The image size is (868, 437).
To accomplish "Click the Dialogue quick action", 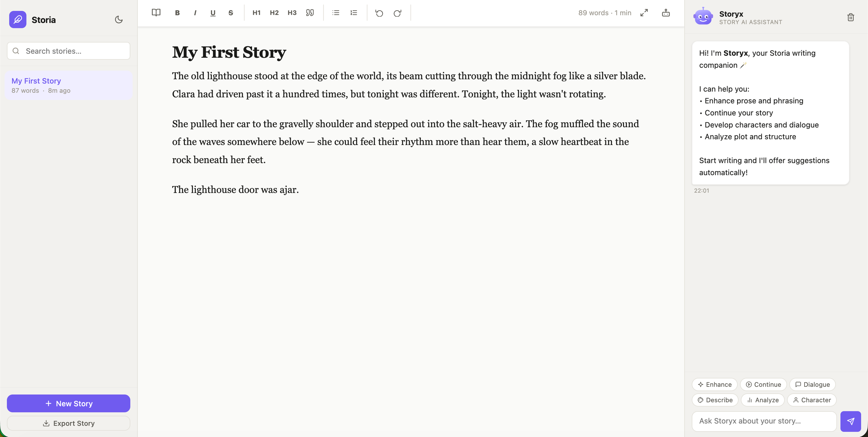I will point(812,384).
